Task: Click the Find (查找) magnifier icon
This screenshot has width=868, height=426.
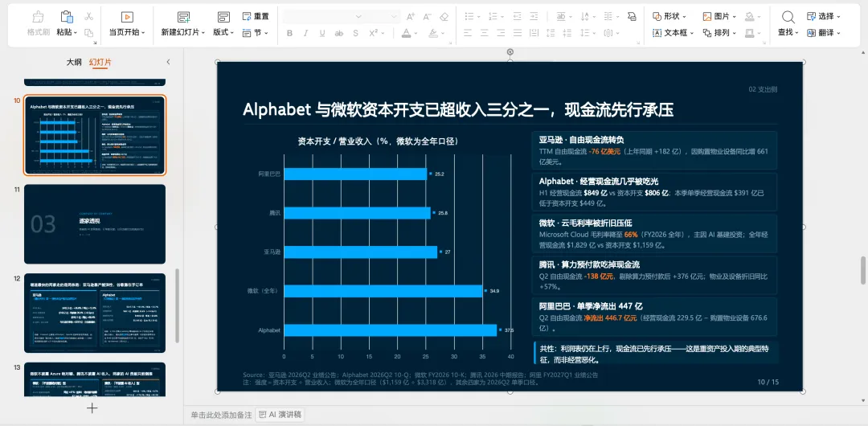Action: [x=788, y=17]
